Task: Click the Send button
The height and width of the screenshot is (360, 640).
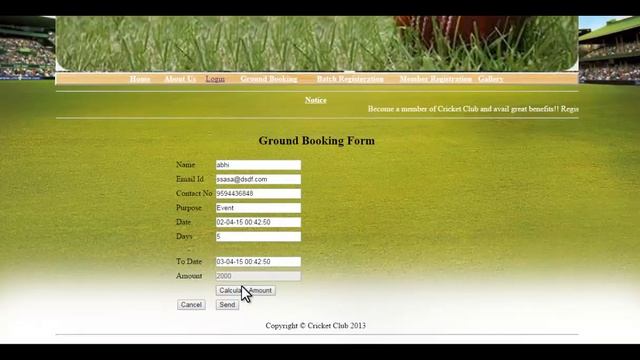Action: tap(227, 305)
